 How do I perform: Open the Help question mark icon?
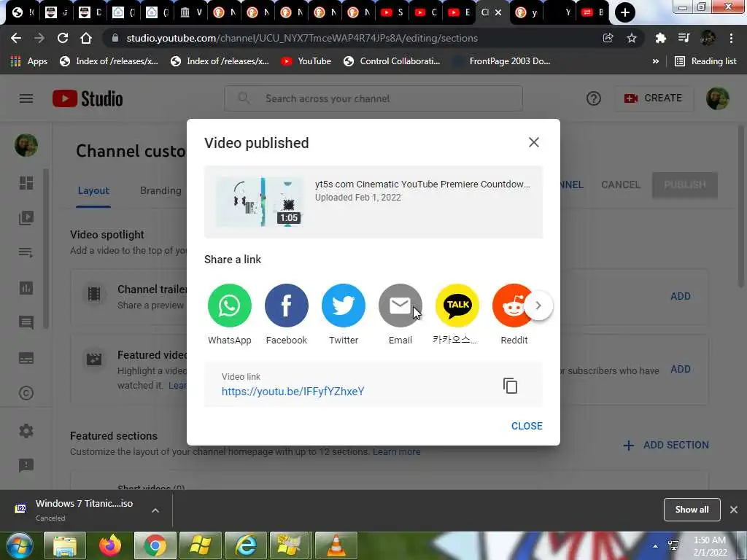pos(594,98)
